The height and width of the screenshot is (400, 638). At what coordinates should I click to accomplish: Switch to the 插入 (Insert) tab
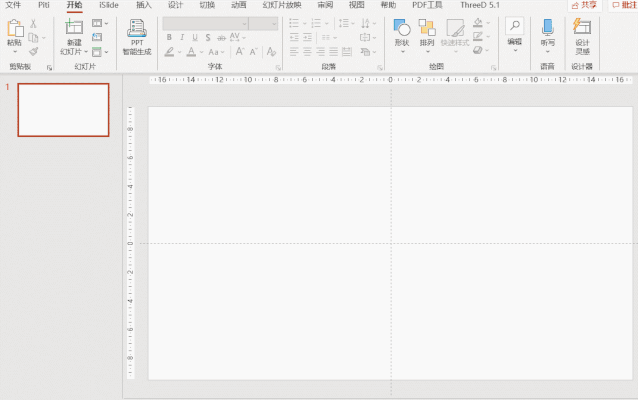pos(144,5)
